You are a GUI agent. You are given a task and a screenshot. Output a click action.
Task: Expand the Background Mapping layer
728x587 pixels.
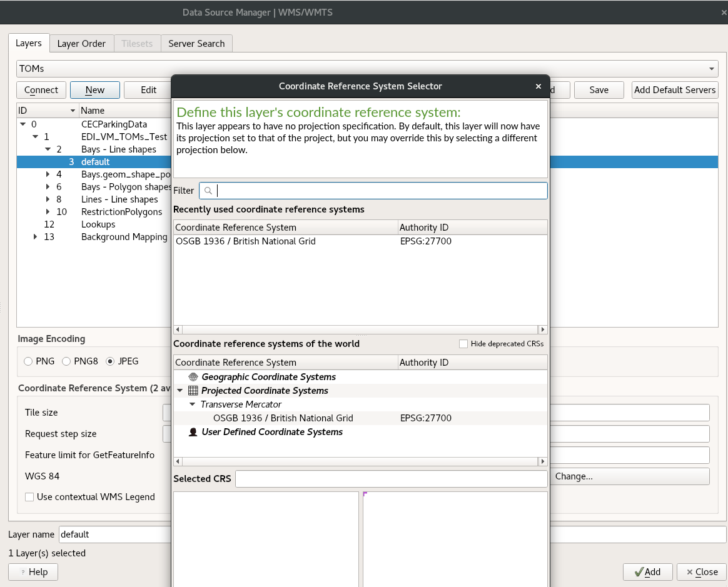tap(34, 237)
